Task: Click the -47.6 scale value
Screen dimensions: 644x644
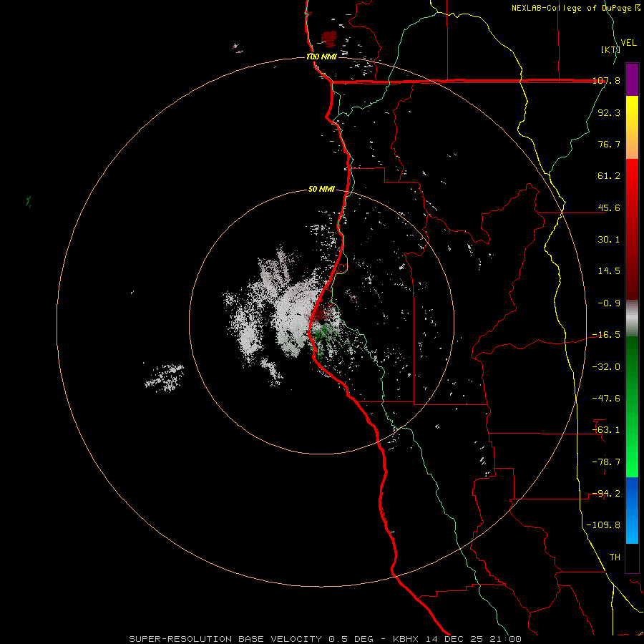Action: click(x=606, y=399)
